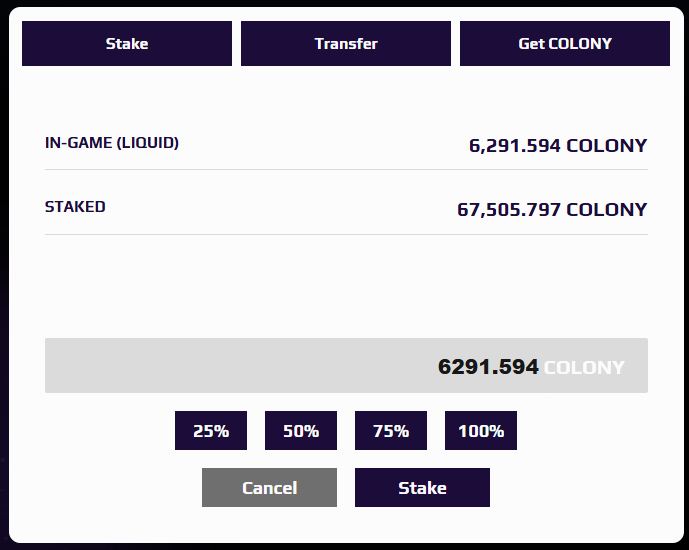689x550 pixels.
Task: Click blank area between STAKED row and input
Action: (346, 286)
